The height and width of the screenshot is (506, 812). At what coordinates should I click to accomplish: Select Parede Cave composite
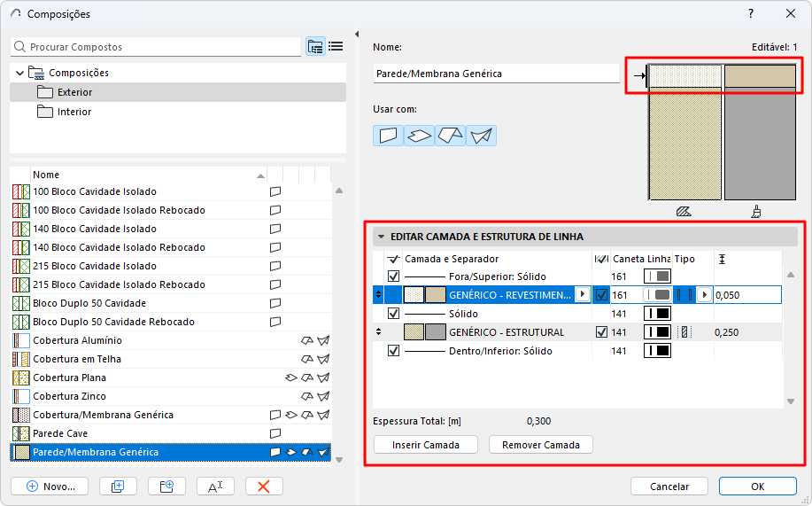(x=171, y=434)
